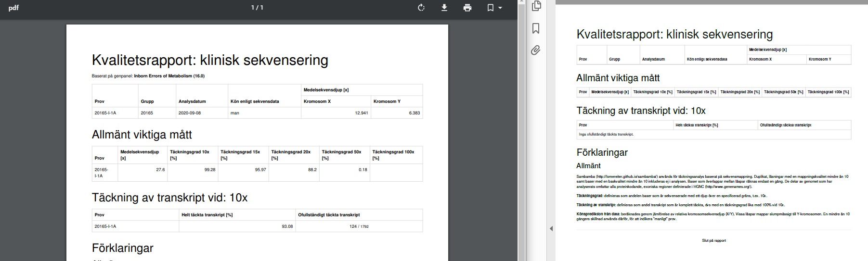
Task: Click 'Allmänt viktiga mått' heading in right document
Action: tap(618, 78)
